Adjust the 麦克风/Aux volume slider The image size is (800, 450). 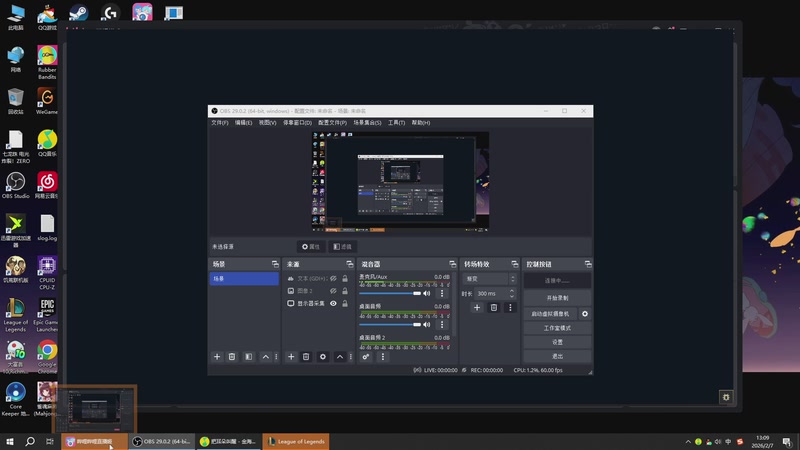tap(390, 293)
